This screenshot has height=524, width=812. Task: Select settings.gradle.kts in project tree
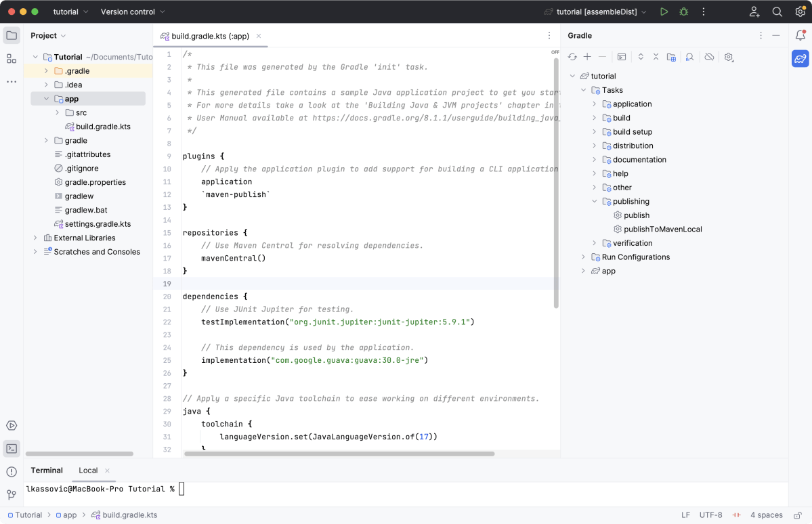92,224
